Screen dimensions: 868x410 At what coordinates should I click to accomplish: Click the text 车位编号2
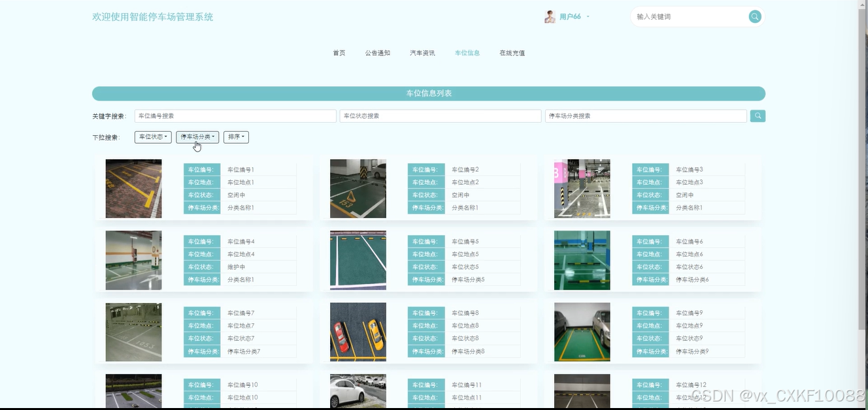point(465,170)
